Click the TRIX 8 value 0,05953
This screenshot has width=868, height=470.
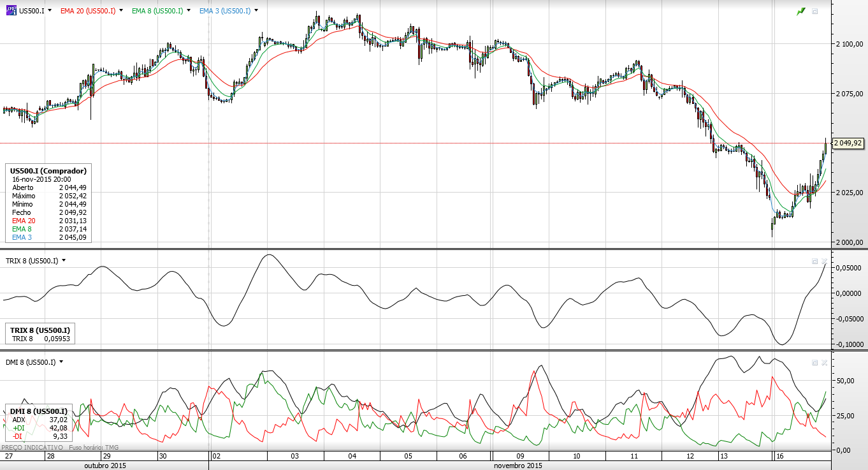pos(56,339)
